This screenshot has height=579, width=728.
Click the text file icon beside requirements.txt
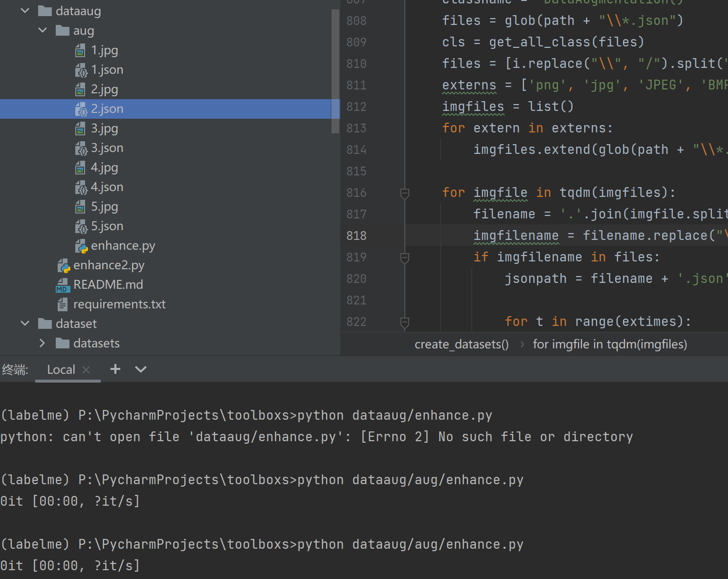pos(63,304)
